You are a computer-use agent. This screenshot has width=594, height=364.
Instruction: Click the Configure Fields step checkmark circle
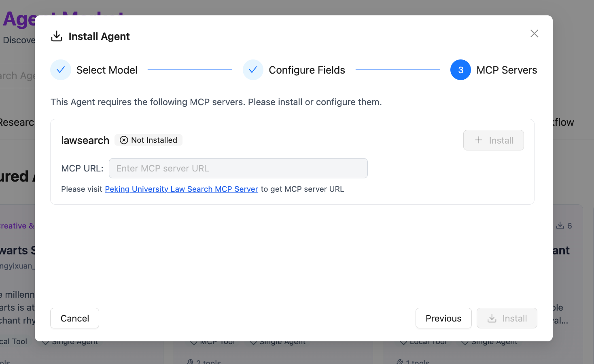[253, 70]
